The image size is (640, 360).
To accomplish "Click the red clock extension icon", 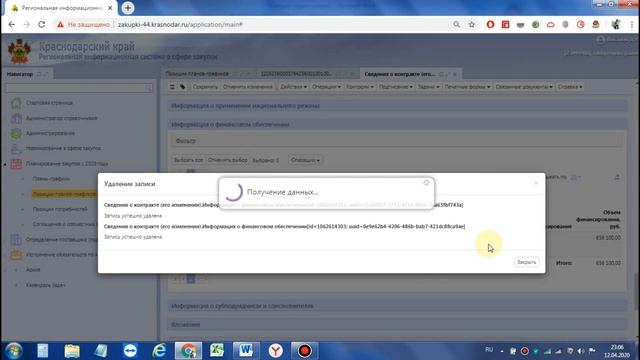I will tap(580, 24).
